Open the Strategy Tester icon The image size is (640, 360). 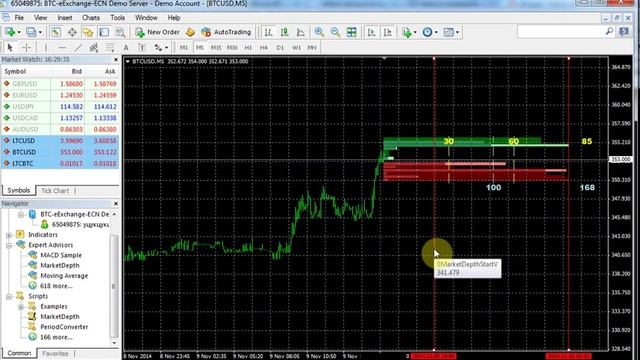120,32
